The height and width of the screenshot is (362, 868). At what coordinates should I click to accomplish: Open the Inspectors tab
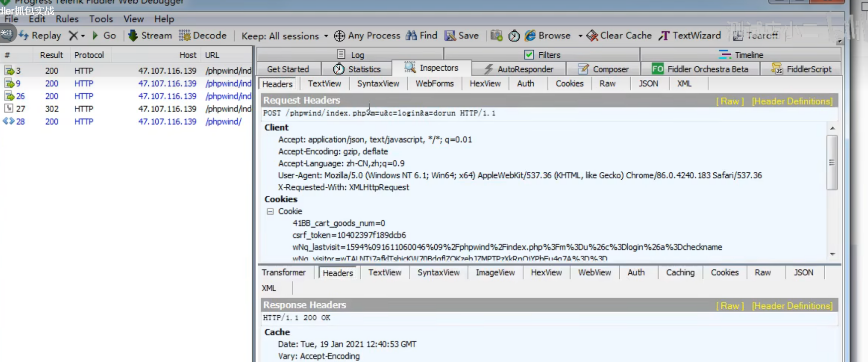point(432,68)
